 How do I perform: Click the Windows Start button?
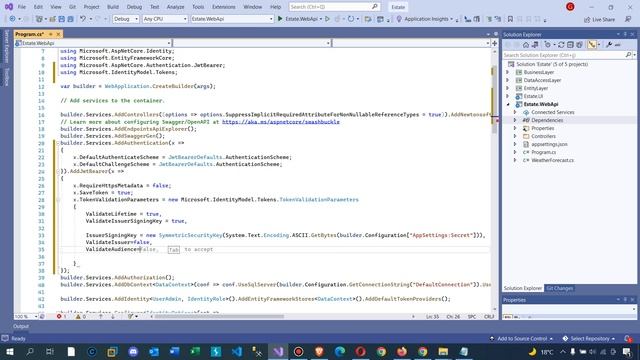[x=9, y=351]
